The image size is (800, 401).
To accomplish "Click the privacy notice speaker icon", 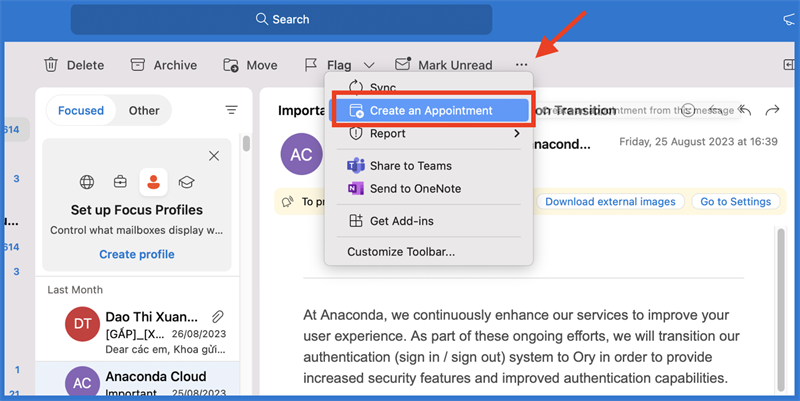I will click(x=287, y=202).
